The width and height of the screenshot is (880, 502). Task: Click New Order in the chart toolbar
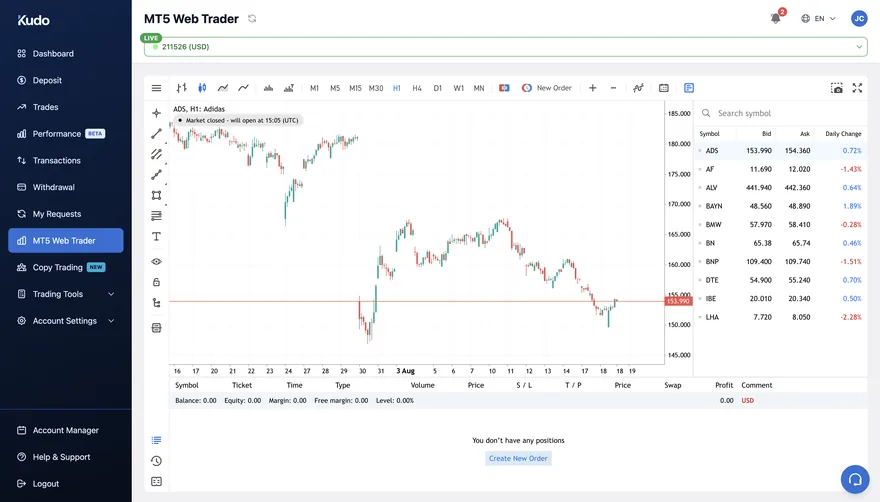(x=547, y=88)
